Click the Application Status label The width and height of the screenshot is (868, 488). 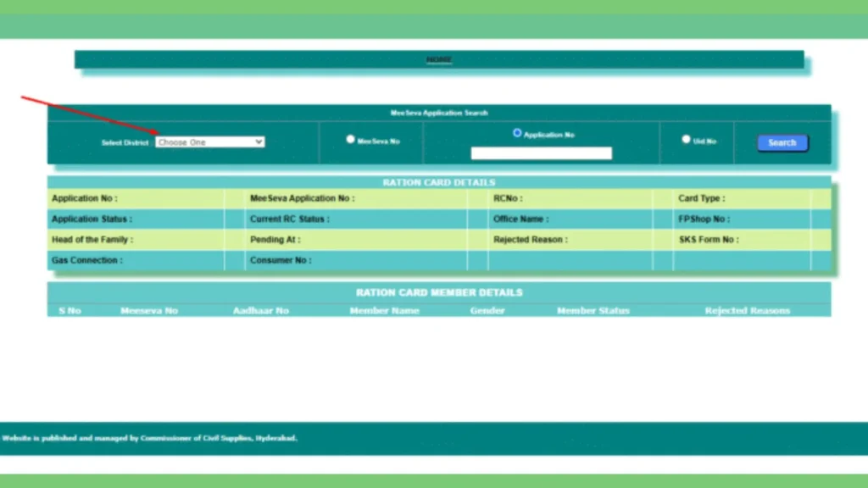tap(92, 219)
